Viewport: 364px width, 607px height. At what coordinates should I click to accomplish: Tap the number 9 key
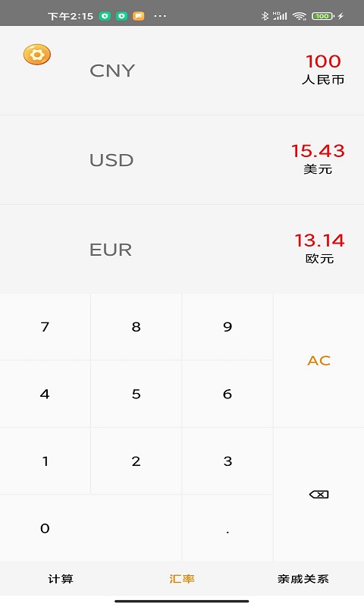227,327
